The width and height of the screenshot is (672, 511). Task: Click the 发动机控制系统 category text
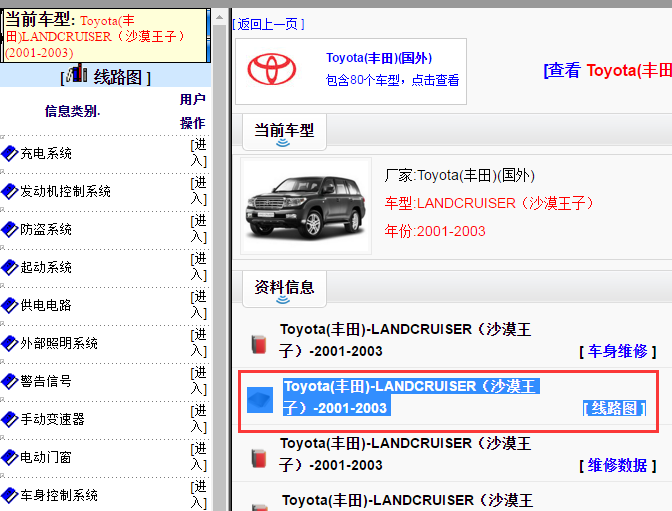(66, 191)
